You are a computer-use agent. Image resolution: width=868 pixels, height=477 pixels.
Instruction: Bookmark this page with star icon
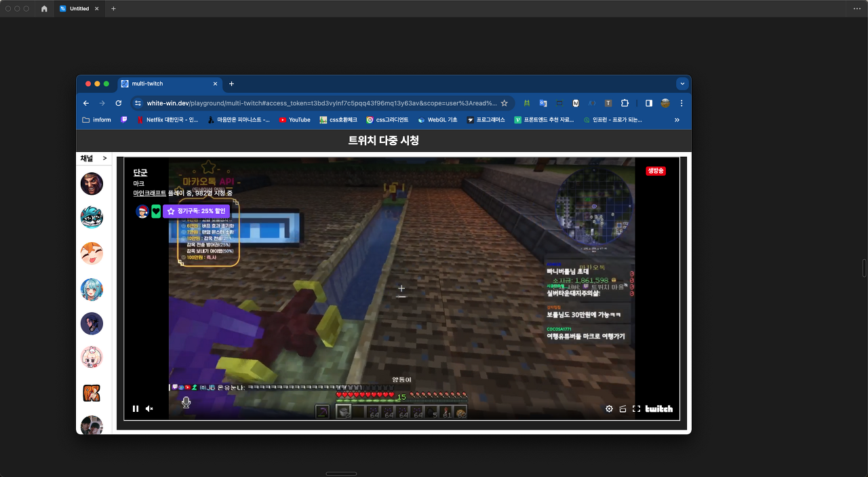coord(504,103)
